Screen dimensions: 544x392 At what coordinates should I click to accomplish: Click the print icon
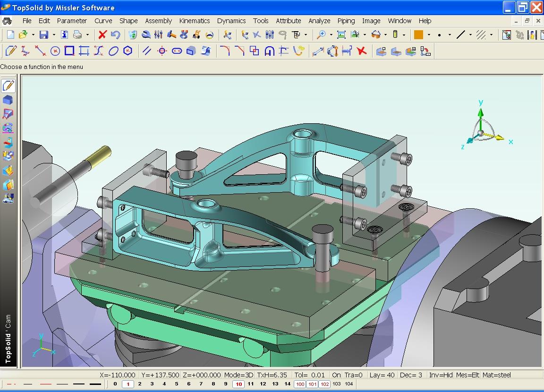(x=77, y=34)
